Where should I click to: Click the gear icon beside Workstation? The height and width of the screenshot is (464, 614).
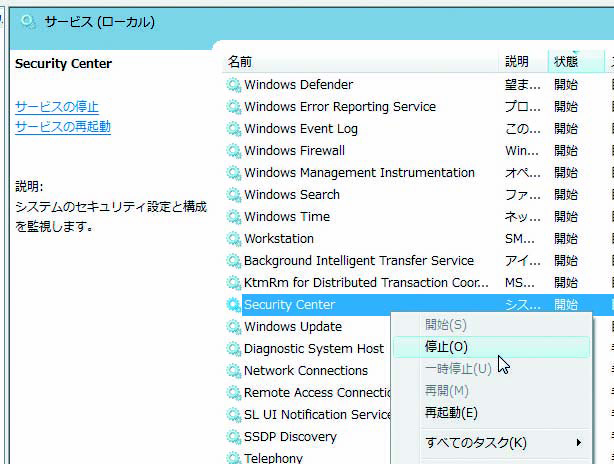click(233, 238)
